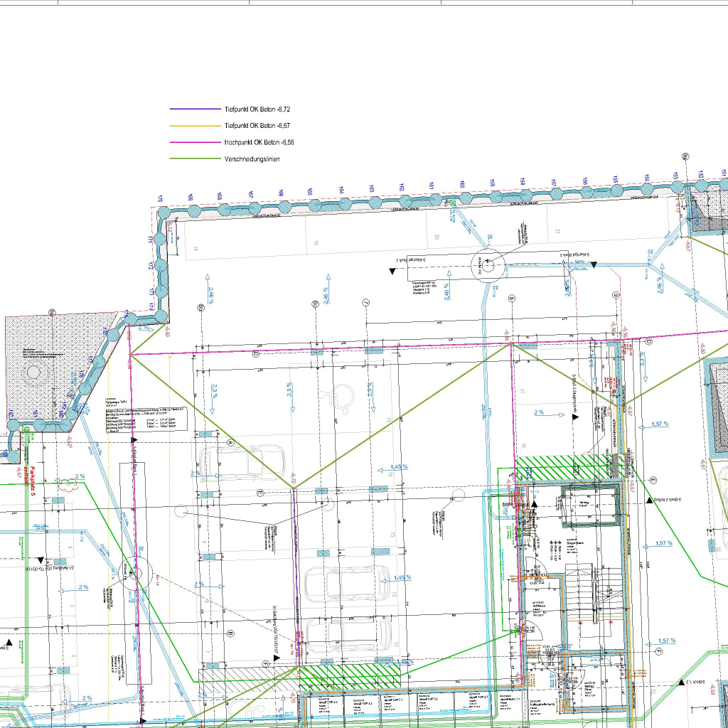
Task: Select the grid axis bubble A
Action: tap(231, 442)
